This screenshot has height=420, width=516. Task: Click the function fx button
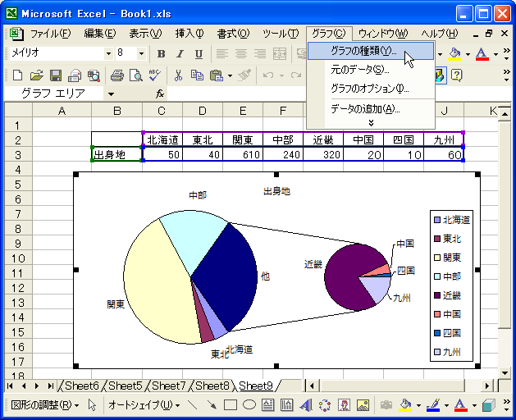pos(160,94)
